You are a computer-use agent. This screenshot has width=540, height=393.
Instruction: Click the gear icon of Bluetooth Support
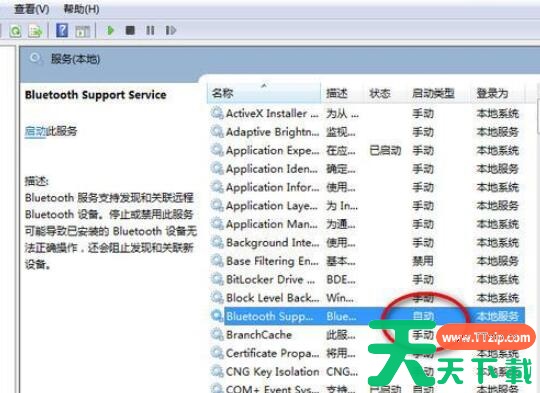217,316
